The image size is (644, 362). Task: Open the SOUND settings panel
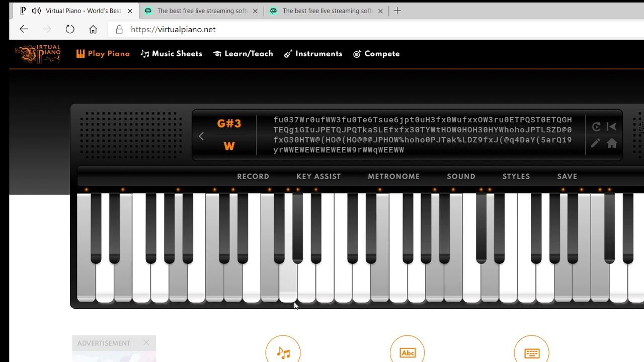pos(461,176)
